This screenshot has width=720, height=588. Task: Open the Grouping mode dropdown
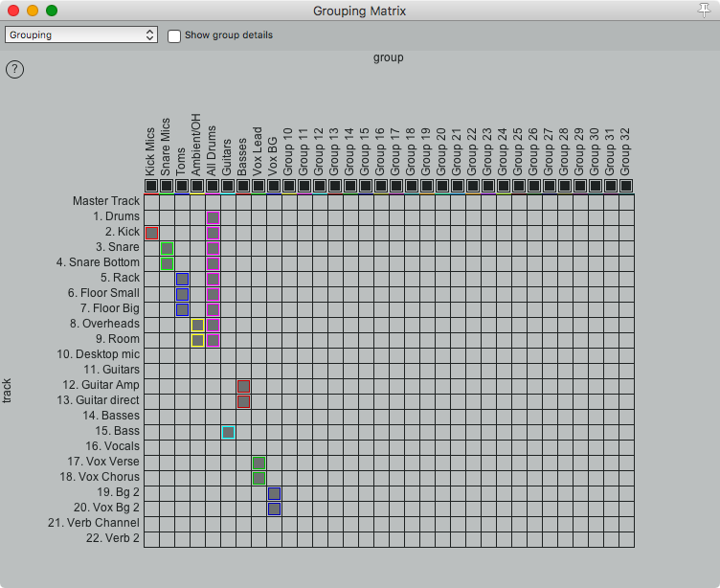coord(81,35)
